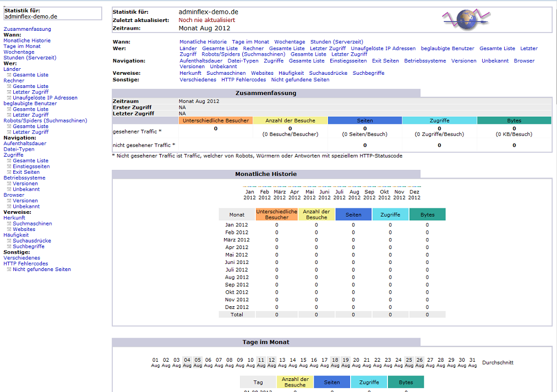Screen dimensions: 557x392
Task: Click the icon beside Gesamte Liste under Länder
Action: tap(9, 75)
